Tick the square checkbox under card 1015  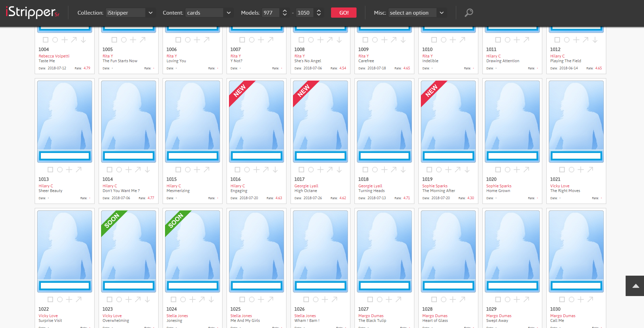pyautogui.click(x=178, y=170)
